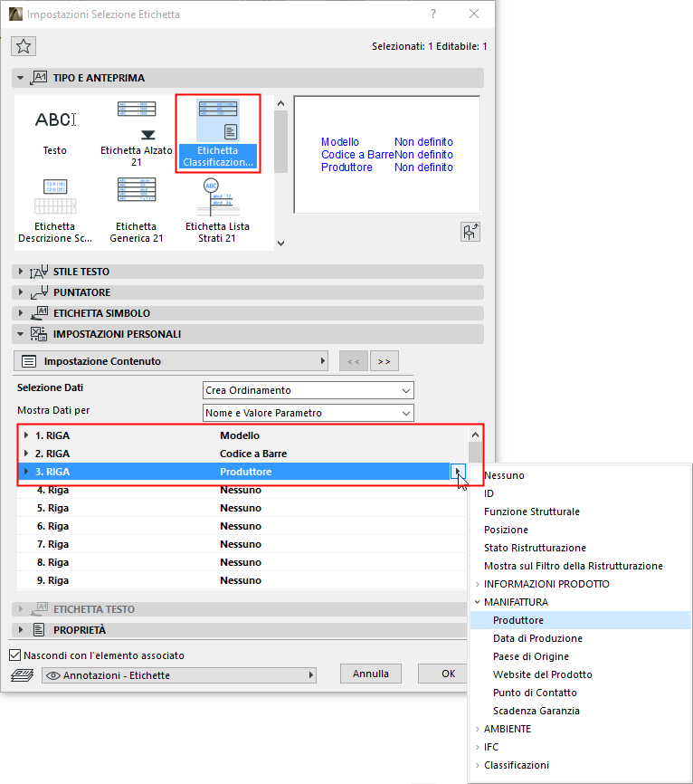Screen dimensions: 693x784
Task: Select Etichetta Alzato 21 type
Action: [x=137, y=134]
